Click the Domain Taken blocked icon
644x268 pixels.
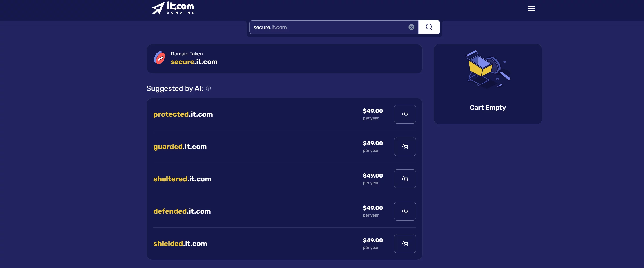coord(160,58)
